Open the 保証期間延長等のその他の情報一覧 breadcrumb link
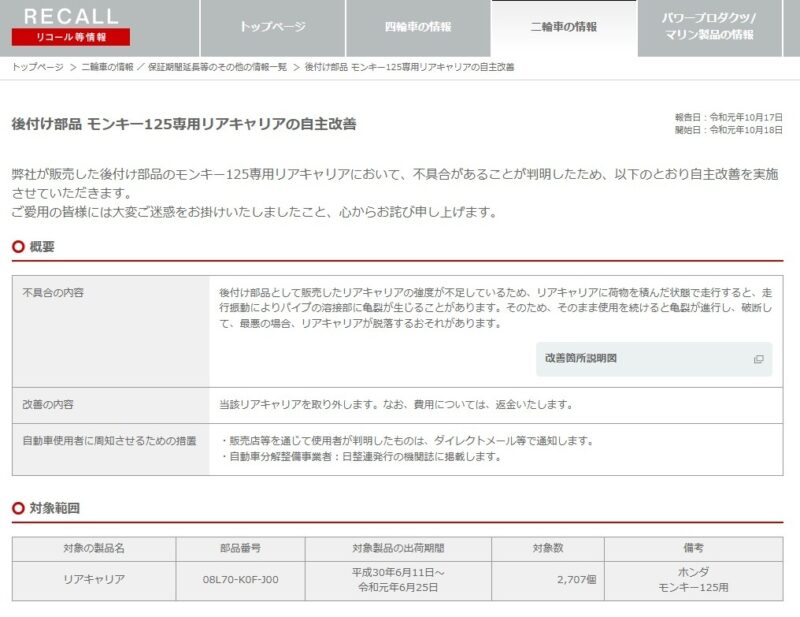The width and height of the screenshot is (800, 617). point(217,67)
